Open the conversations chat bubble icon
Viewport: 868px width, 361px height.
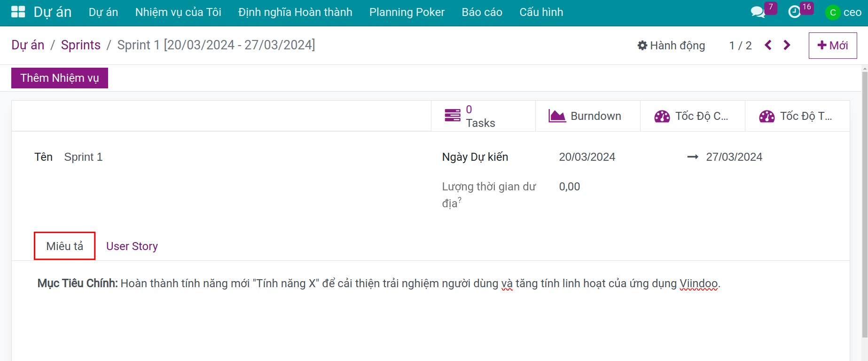(x=758, y=12)
